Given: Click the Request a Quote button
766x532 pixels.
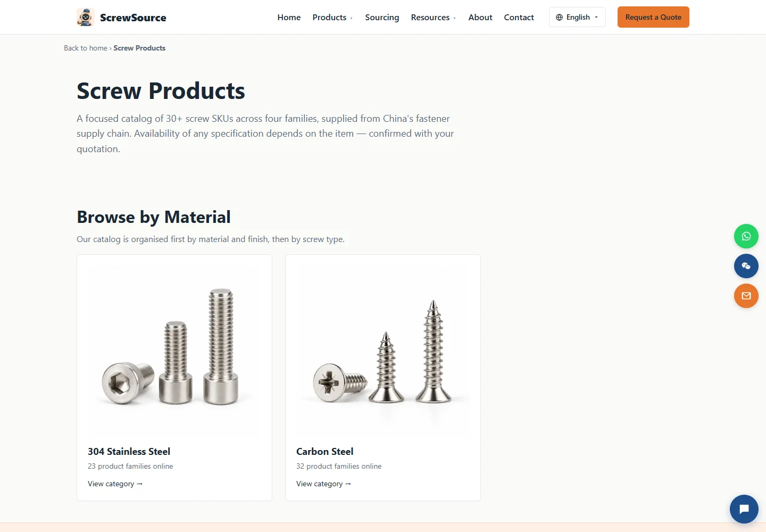Looking at the screenshot, I should click(653, 17).
